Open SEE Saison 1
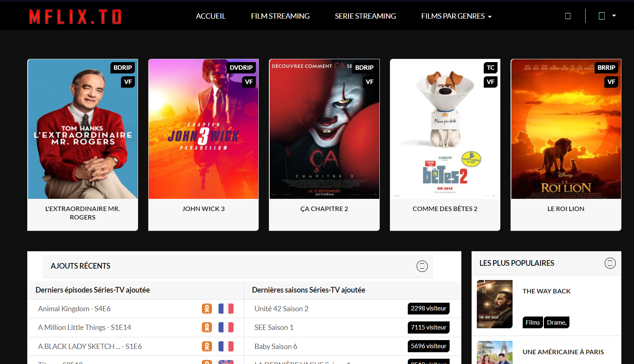634x364 pixels. tap(274, 327)
